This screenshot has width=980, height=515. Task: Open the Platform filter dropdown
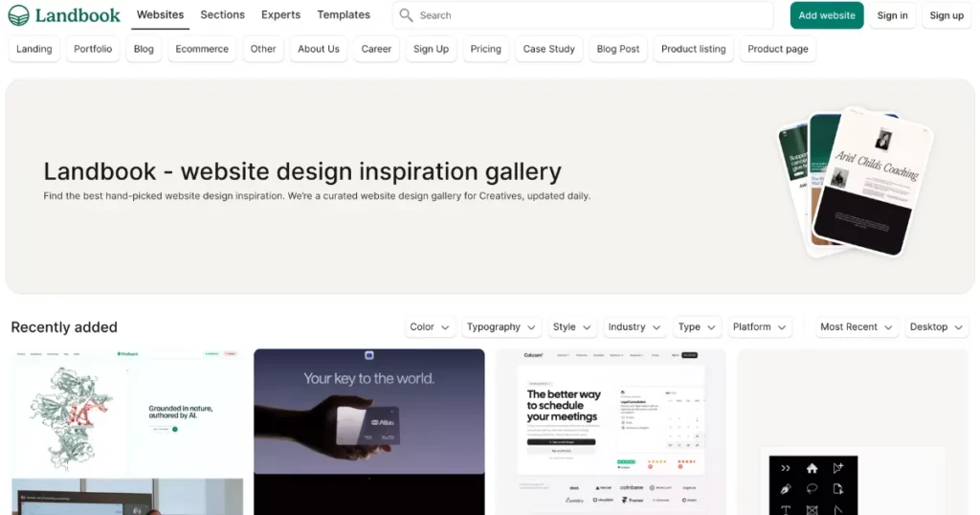click(x=760, y=327)
